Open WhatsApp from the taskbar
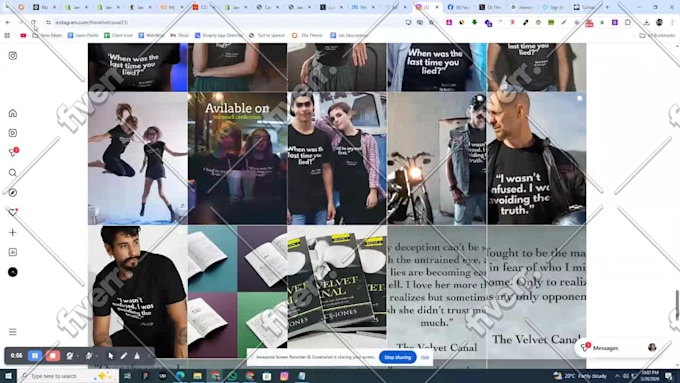Image resolution: width=680 pixels, height=383 pixels. 232,376
